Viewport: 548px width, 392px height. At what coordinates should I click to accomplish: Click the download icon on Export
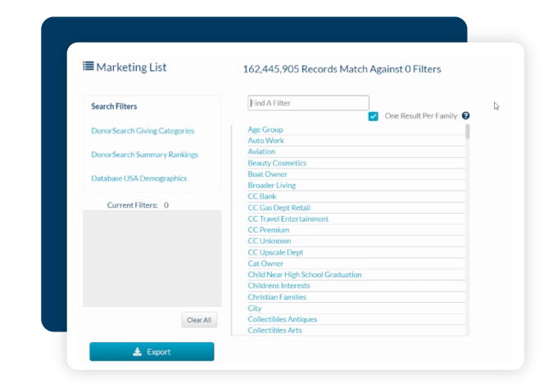click(x=138, y=352)
